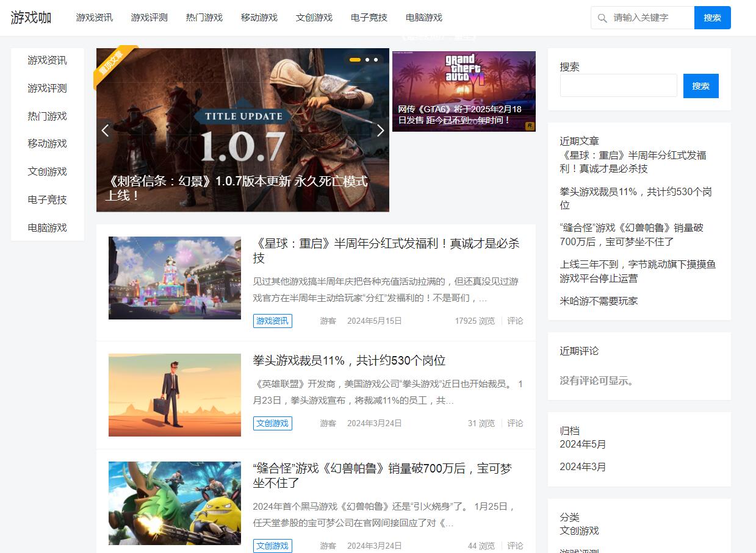Select 游戏评测 in the left sidebar menu
This screenshot has height=553, width=756.
point(48,88)
